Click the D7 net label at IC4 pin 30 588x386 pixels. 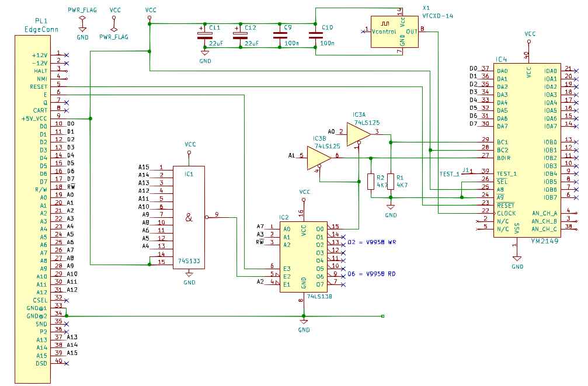(473, 123)
